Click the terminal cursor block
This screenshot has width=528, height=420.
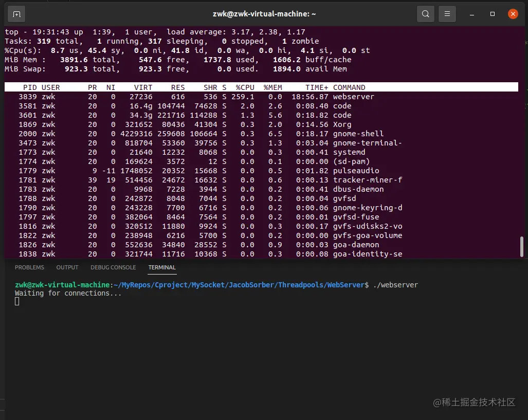pyautogui.click(x=17, y=301)
